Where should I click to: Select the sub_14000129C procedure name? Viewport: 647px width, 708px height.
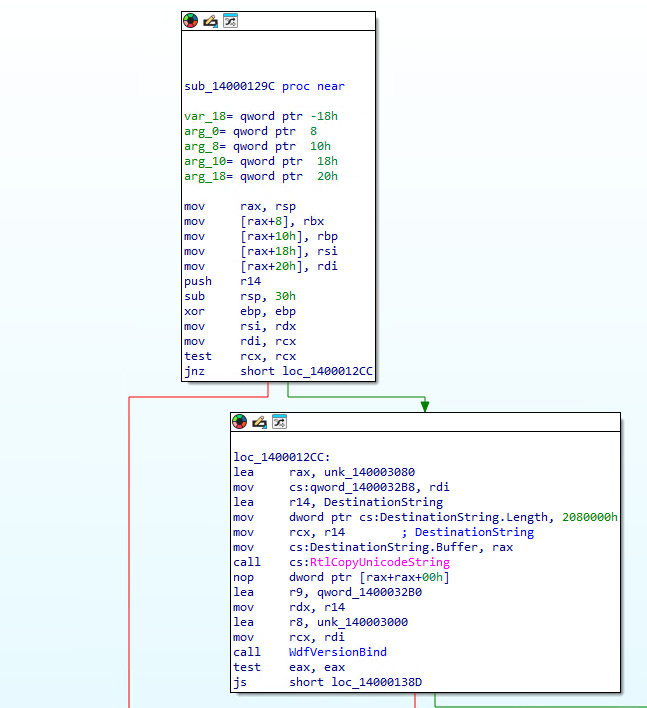229,86
